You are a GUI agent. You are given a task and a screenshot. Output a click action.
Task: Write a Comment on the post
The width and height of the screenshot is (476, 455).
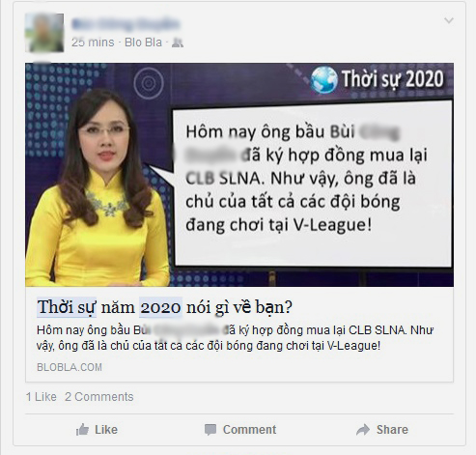[240, 430]
